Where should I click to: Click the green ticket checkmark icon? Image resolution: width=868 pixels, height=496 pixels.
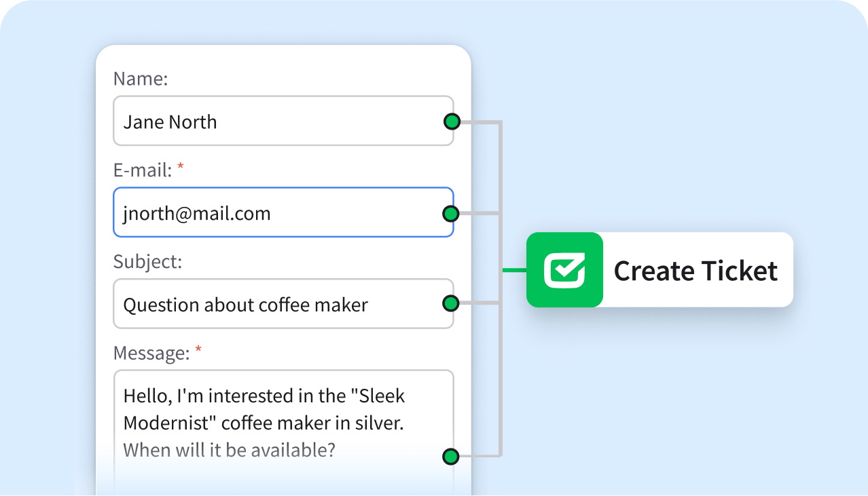tap(564, 270)
